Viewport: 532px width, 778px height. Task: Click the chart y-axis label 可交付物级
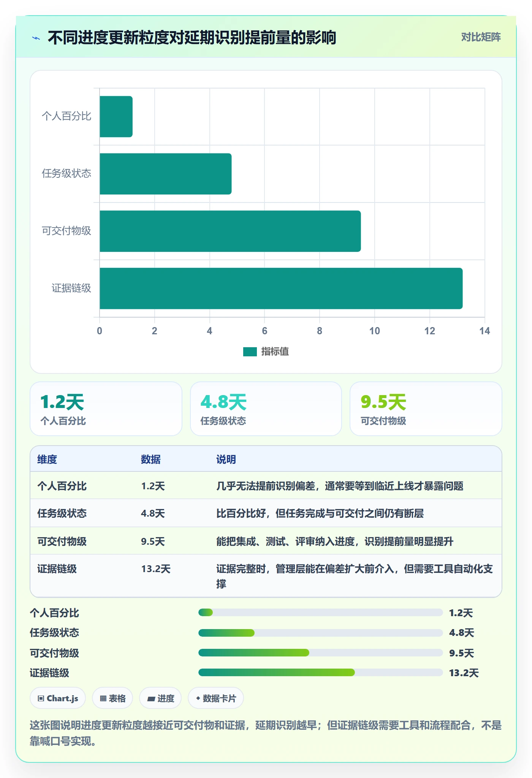[66, 231]
